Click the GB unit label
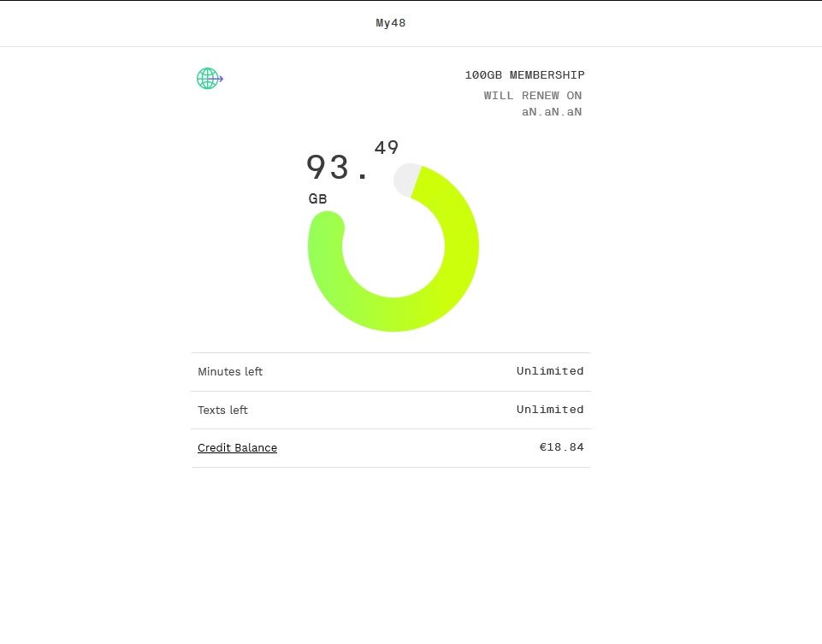The image size is (822, 644). click(x=317, y=199)
